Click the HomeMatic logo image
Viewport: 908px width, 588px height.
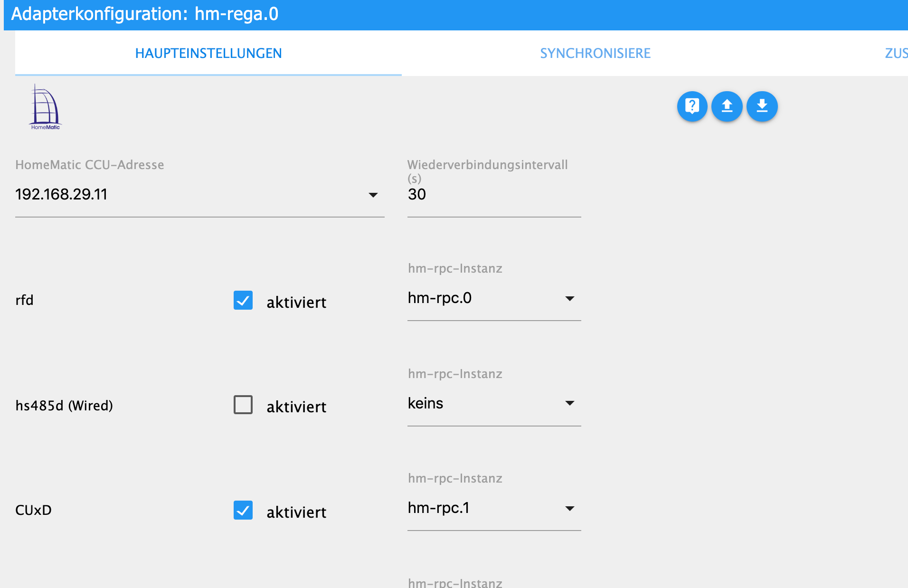click(46, 107)
